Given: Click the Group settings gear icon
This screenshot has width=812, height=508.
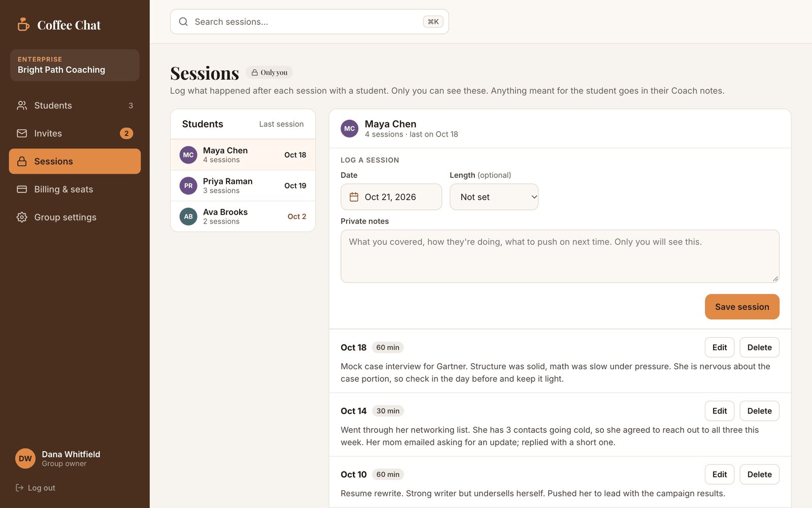Looking at the screenshot, I should pyautogui.click(x=22, y=217).
